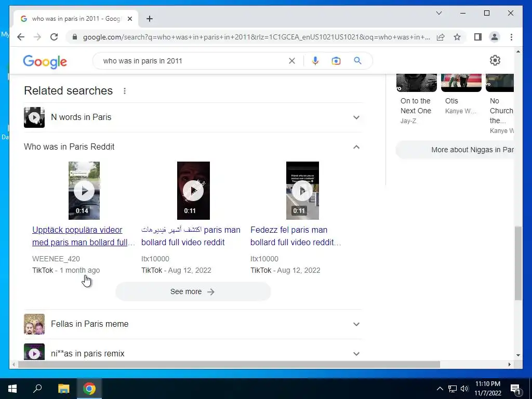This screenshot has height=399, width=532.
Task: Search by voice using the microphone
Action: tap(315, 61)
